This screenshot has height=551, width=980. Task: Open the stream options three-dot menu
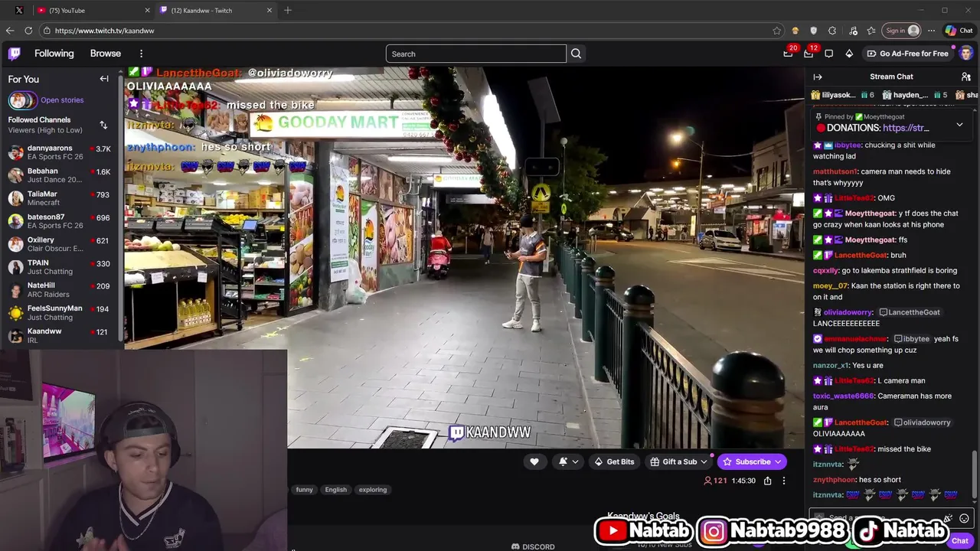pyautogui.click(x=783, y=481)
